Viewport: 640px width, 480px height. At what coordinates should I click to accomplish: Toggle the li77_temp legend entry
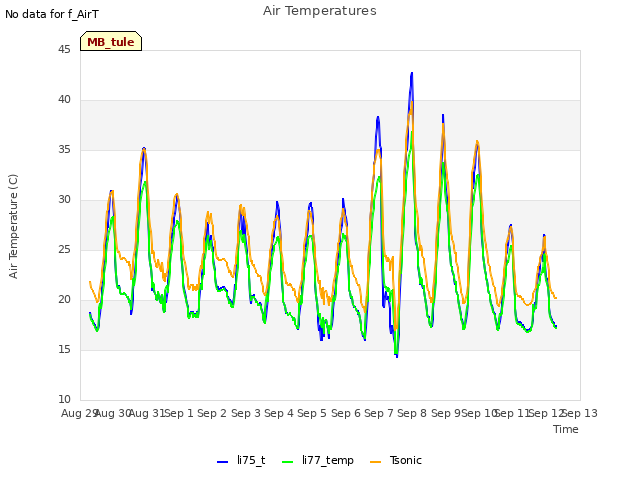click(318, 460)
